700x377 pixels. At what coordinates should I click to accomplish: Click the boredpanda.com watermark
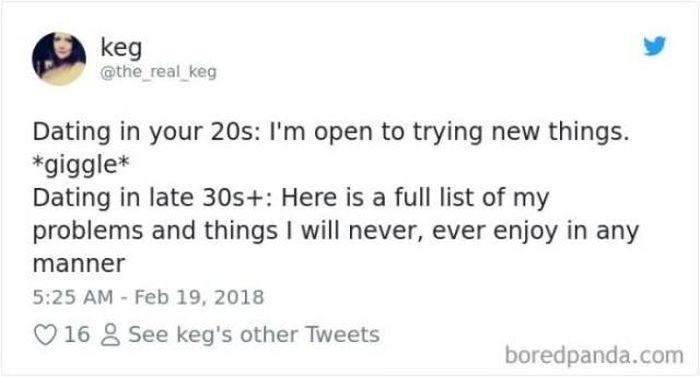click(594, 356)
